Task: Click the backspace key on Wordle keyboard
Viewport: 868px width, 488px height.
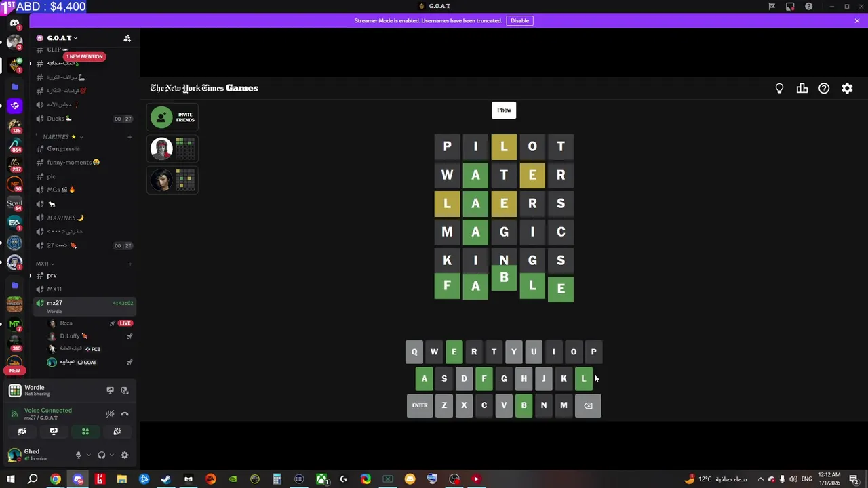Action: coord(588,405)
